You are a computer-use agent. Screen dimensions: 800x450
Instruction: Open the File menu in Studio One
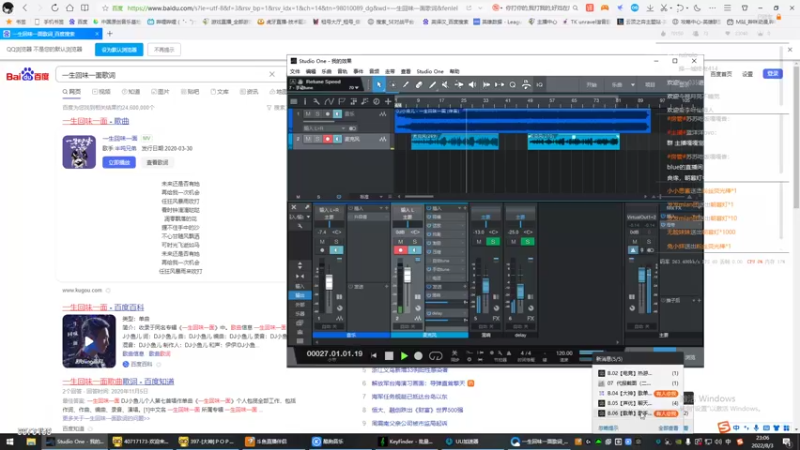pos(295,71)
